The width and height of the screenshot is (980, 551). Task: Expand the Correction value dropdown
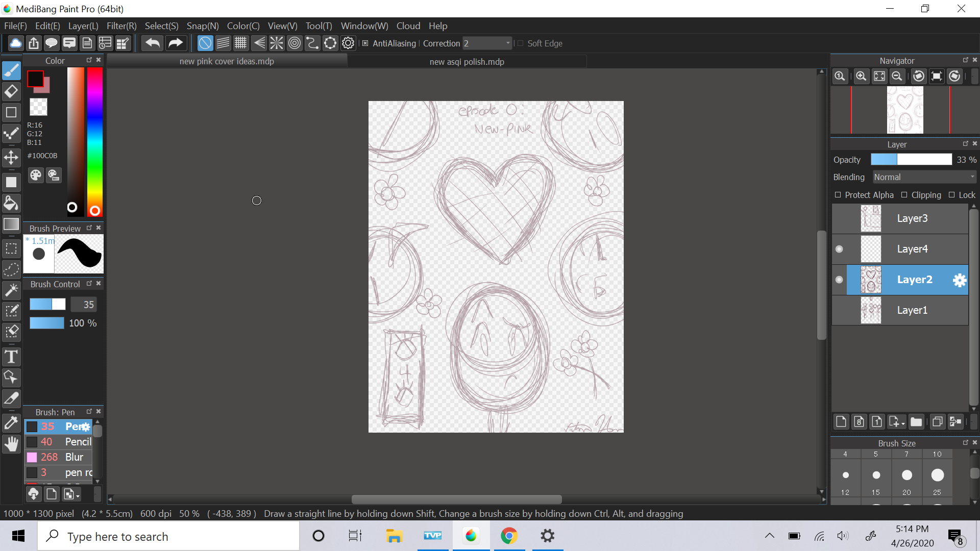coord(508,43)
